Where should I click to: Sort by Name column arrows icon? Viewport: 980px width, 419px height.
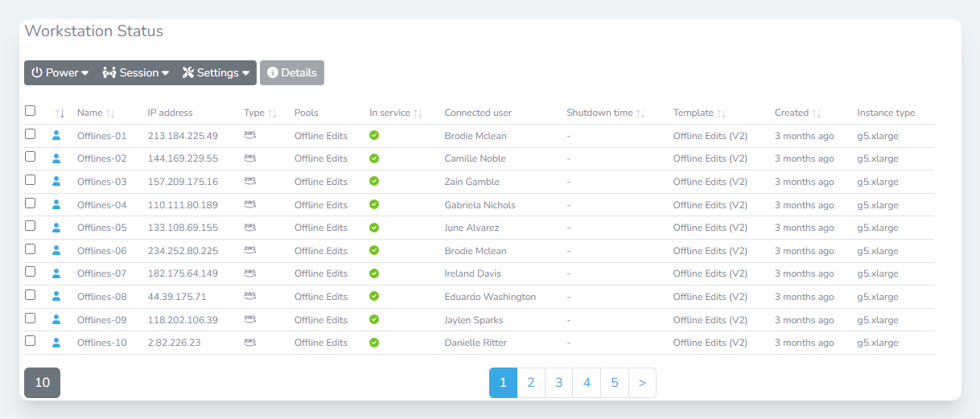(110, 113)
